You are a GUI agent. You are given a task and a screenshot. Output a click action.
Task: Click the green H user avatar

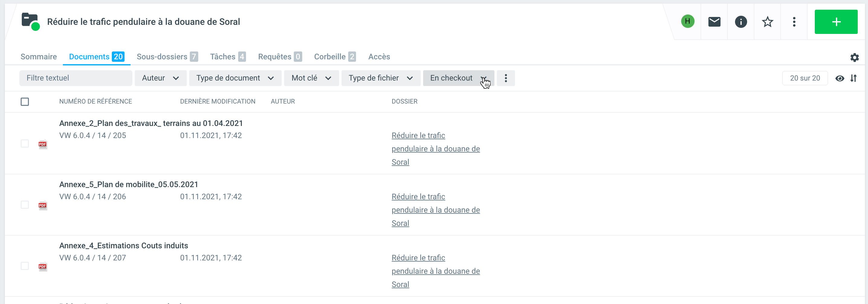[687, 21]
